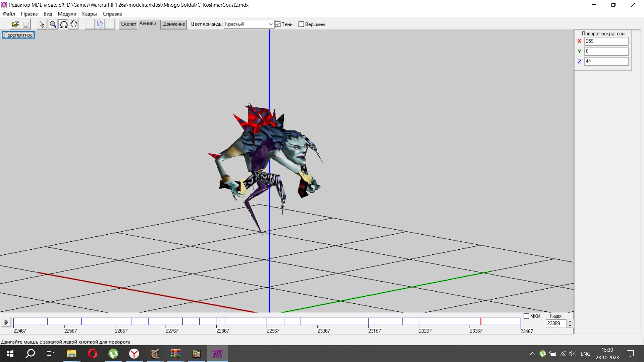Click the Движение button
Viewport: 644px width, 362px height.
[174, 24]
